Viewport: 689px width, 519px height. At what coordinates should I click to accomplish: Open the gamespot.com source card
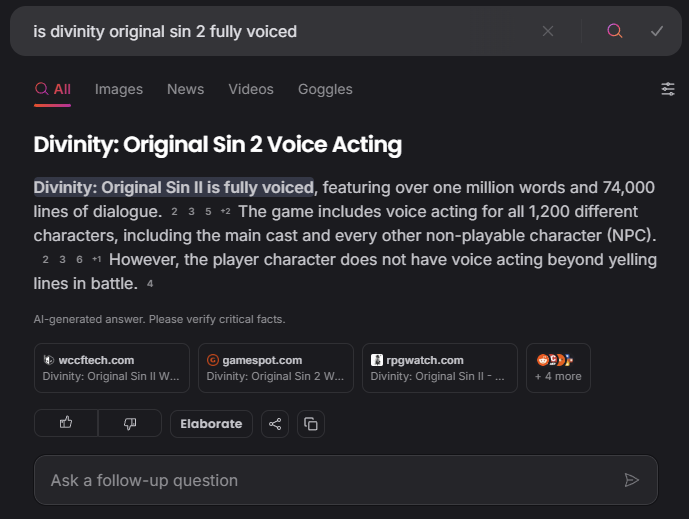[276, 368]
